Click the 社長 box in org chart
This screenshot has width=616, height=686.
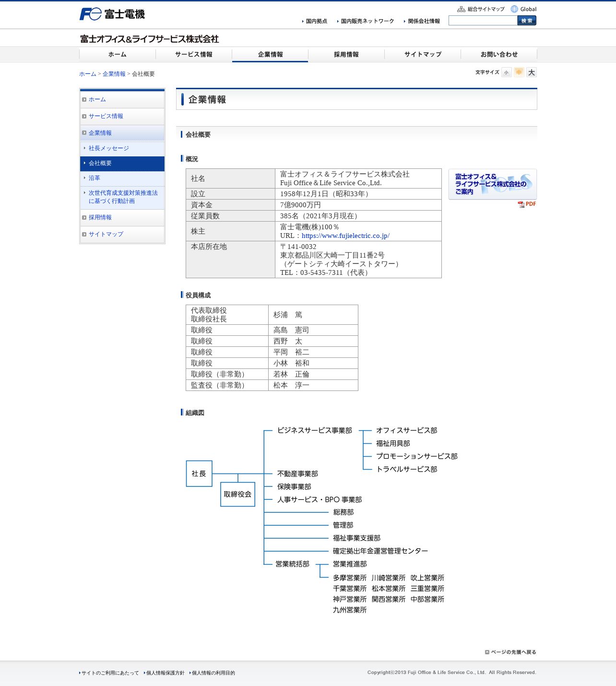tap(199, 474)
